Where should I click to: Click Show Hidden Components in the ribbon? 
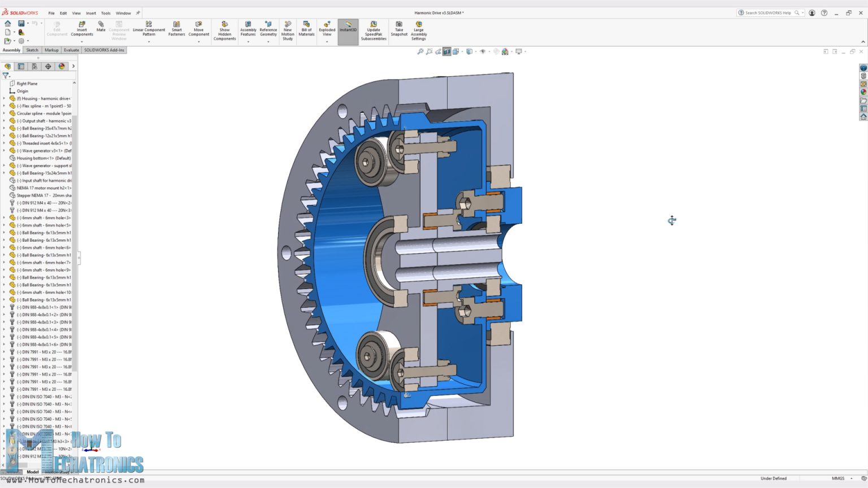pos(224,28)
